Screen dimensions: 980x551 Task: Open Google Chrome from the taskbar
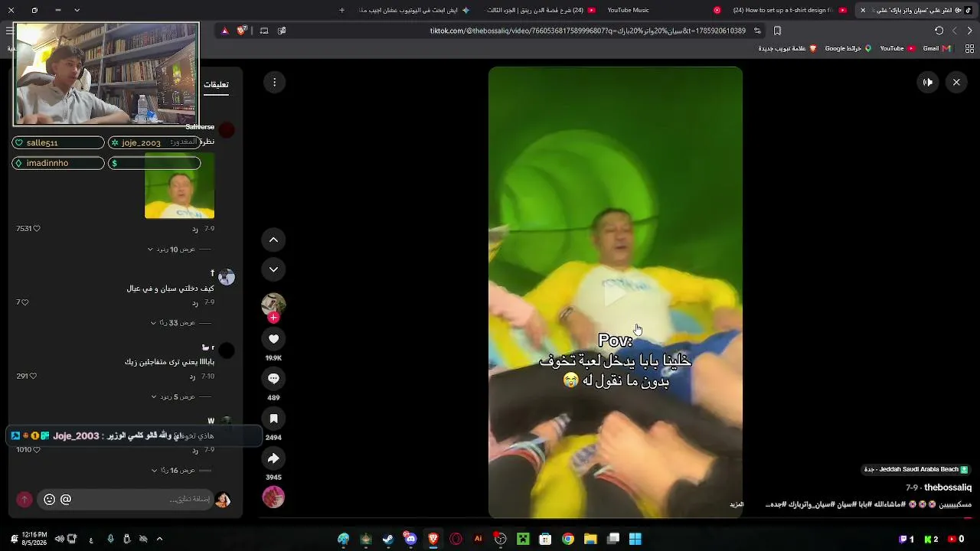click(x=568, y=539)
